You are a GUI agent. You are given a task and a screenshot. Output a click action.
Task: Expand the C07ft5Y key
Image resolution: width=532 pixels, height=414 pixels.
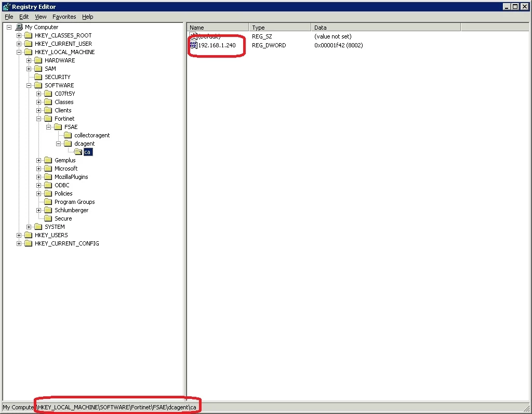coord(38,94)
